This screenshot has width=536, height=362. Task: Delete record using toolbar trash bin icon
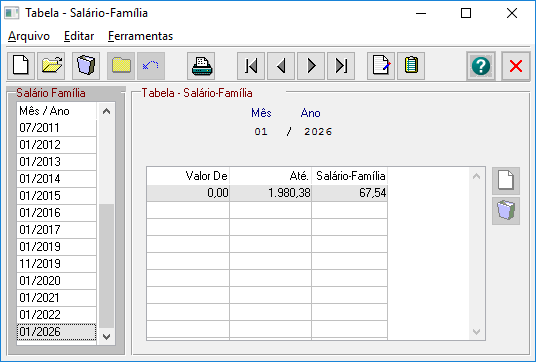86,66
